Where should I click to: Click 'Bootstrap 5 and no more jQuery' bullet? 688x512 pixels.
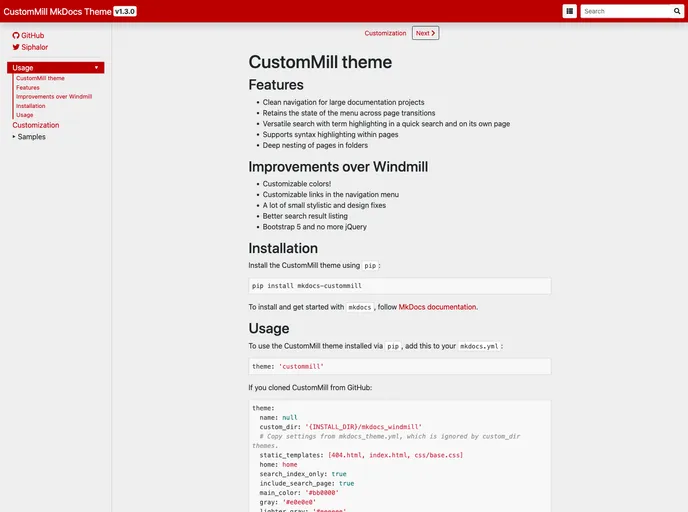click(315, 227)
